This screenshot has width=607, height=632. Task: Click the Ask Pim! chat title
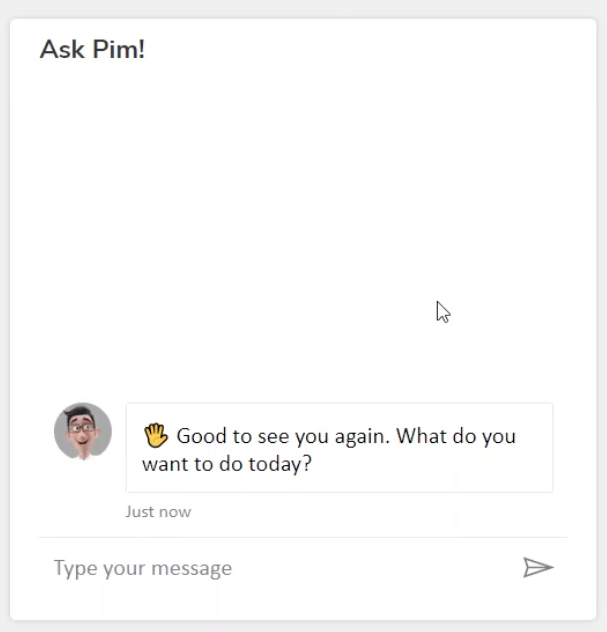tap(92, 49)
